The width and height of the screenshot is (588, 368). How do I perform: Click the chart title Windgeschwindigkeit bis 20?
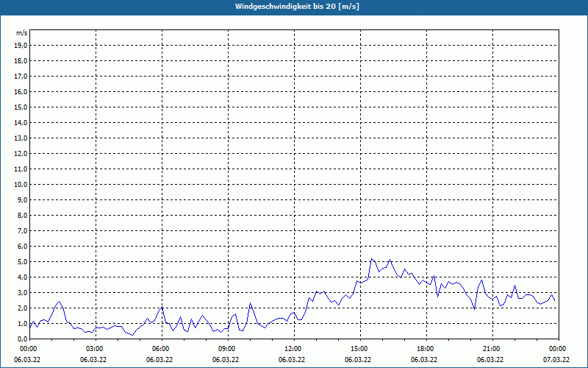[x=297, y=7]
